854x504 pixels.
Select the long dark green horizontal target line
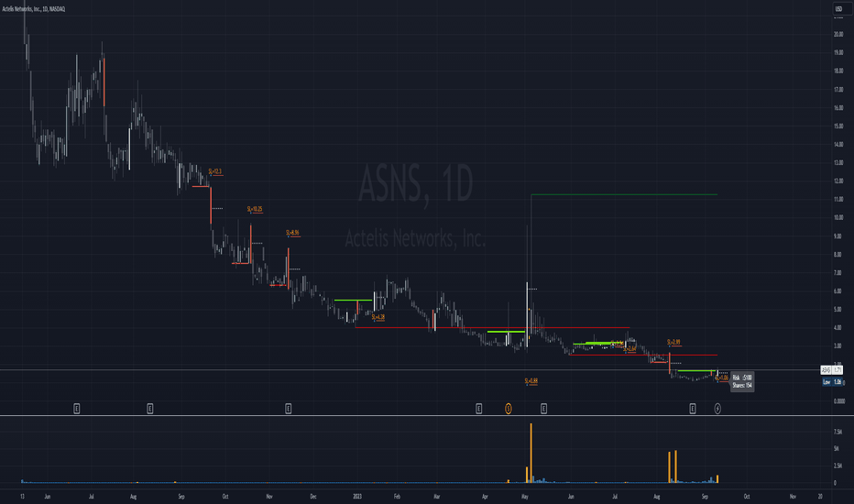click(624, 194)
